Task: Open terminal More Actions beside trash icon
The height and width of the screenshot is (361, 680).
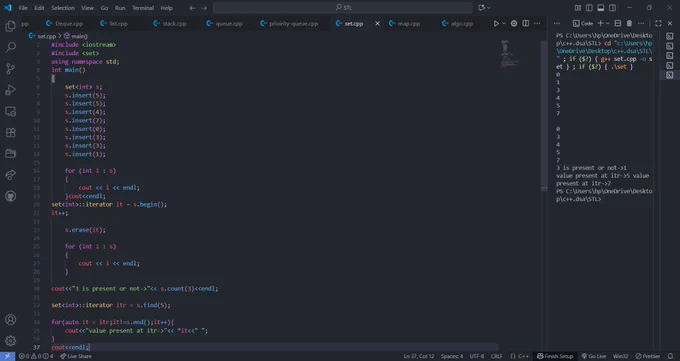Action: click(641, 23)
